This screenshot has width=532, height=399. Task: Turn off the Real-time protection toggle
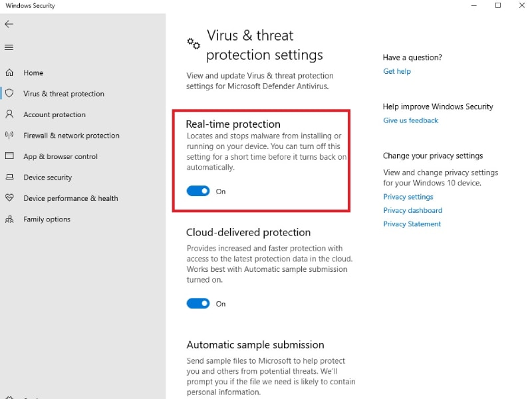(198, 191)
